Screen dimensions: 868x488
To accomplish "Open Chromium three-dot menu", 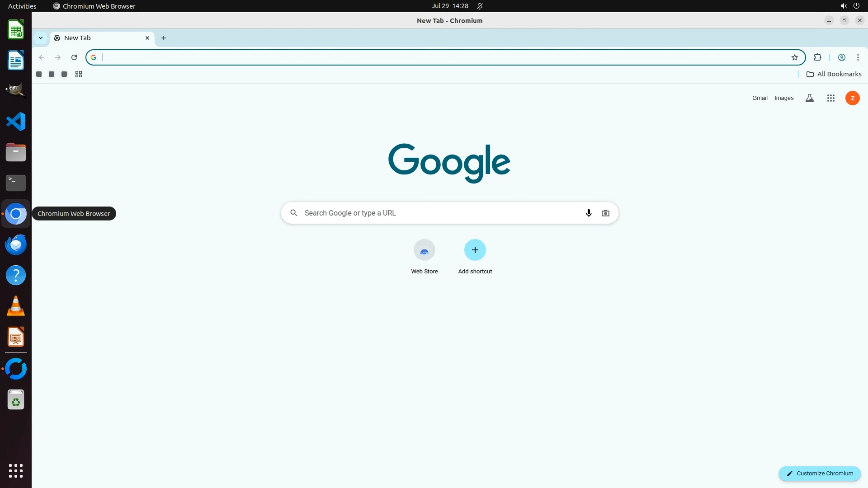I will [x=858, y=57].
